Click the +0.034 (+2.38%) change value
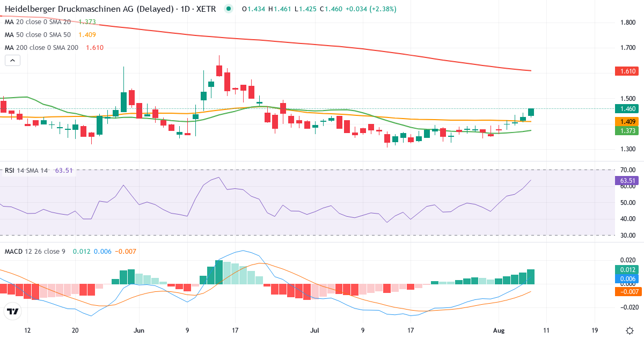This screenshot has height=338, width=644. click(371, 9)
